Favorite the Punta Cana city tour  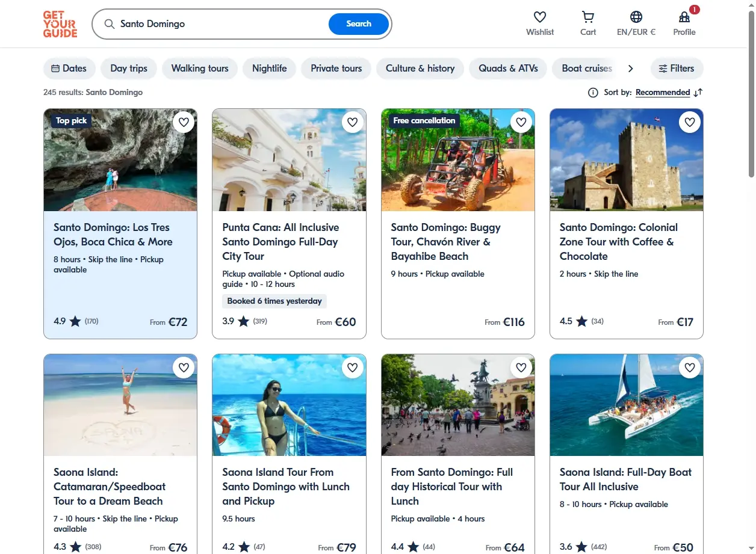point(352,122)
